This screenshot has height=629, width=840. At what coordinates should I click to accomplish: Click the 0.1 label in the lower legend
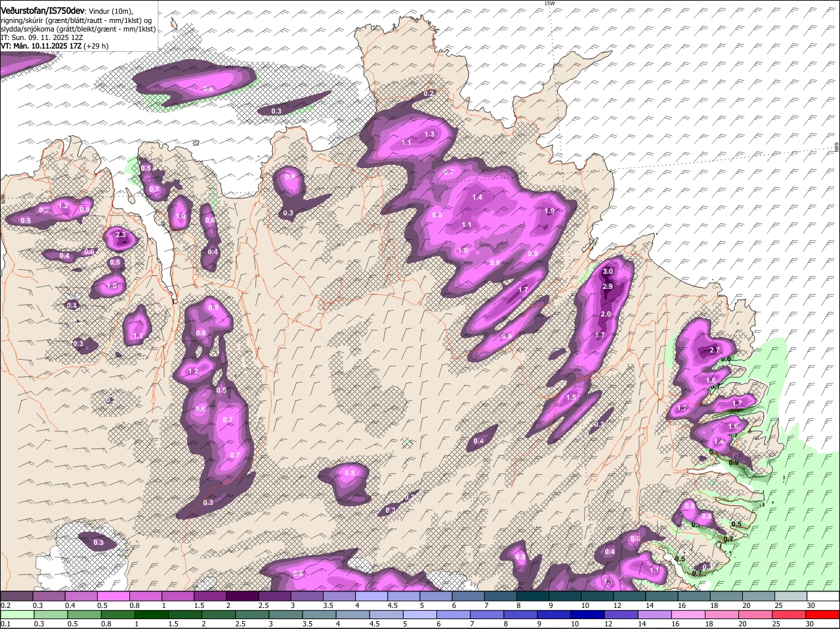[x=5, y=624]
